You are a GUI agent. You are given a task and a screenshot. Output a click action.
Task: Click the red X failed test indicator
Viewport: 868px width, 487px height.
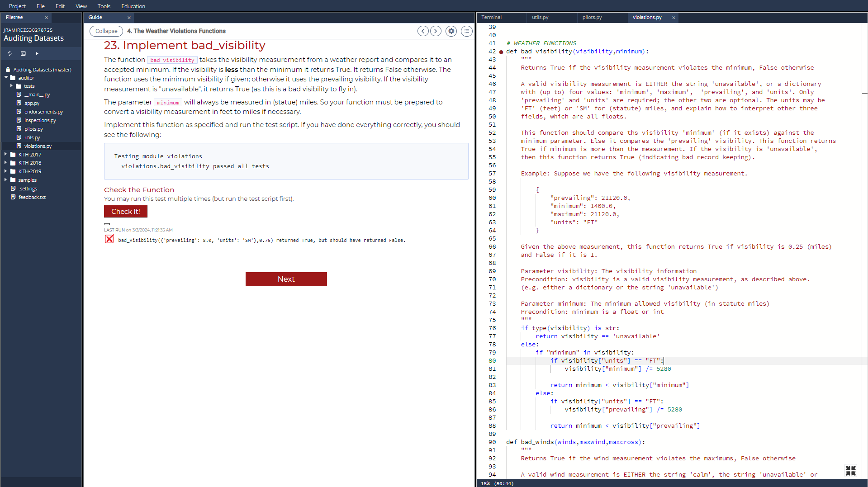[109, 239]
